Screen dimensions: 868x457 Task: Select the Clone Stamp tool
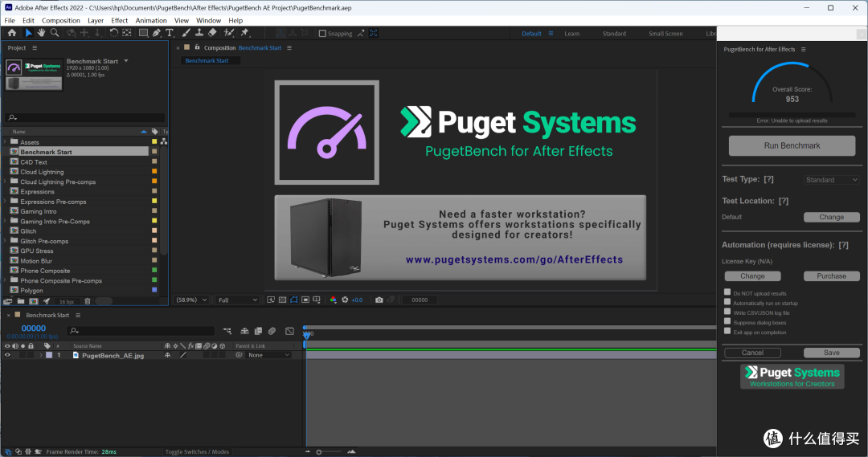click(199, 33)
